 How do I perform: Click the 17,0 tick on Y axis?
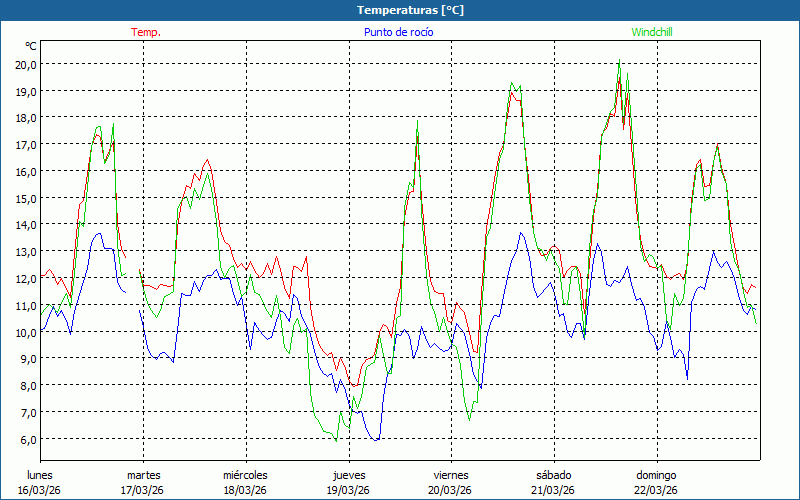point(26,144)
